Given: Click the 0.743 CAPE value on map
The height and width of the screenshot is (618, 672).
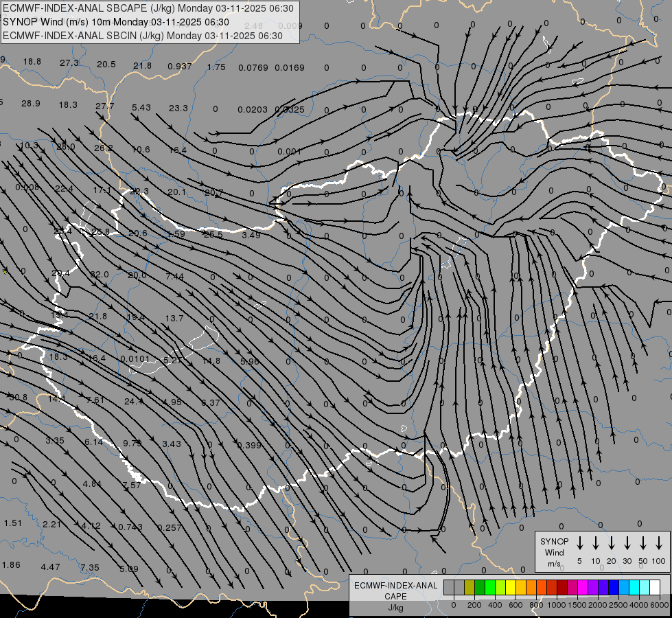Looking at the screenshot, I should click(x=130, y=527).
